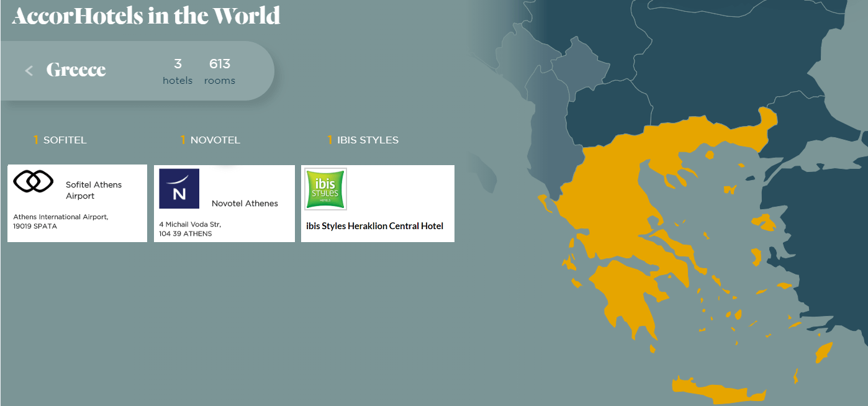Click the 3 hotels counter

click(x=178, y=71)
